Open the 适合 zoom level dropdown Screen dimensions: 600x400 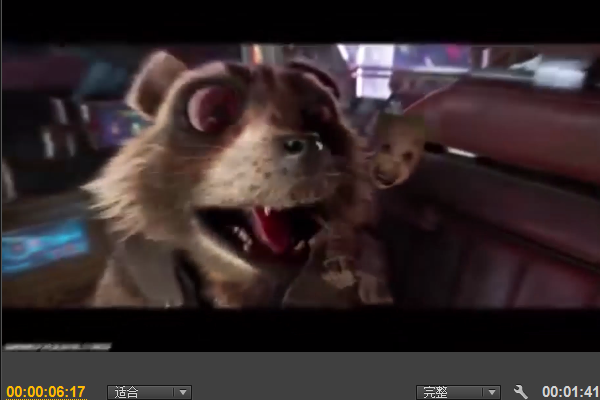point(149,392)
